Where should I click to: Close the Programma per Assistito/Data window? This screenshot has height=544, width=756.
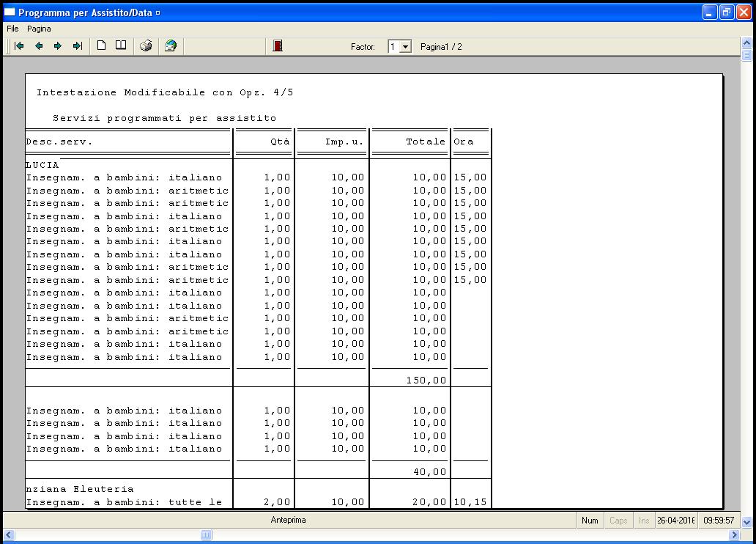[x=744, y=12]
